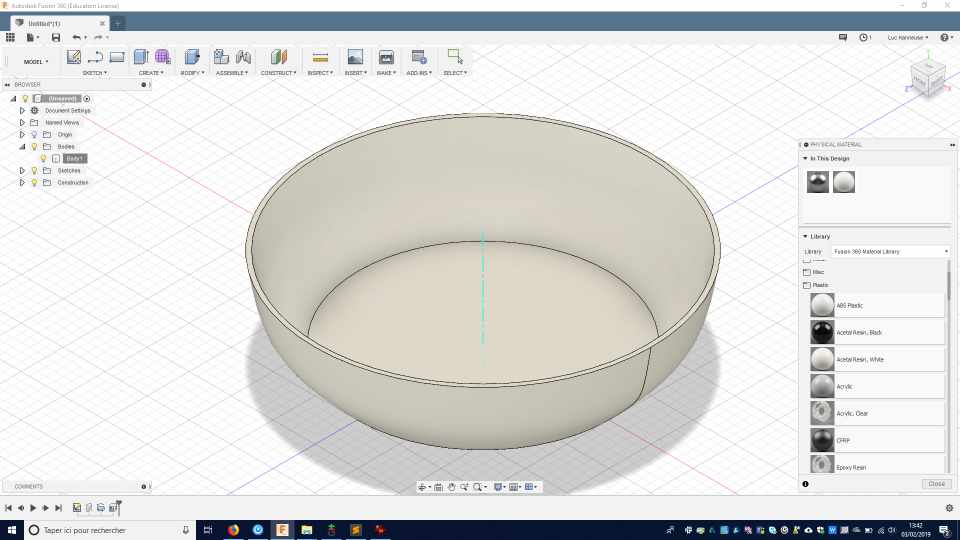Open the MODIFY menu
The width and height of the screenshot is (960, 540).
192,73
